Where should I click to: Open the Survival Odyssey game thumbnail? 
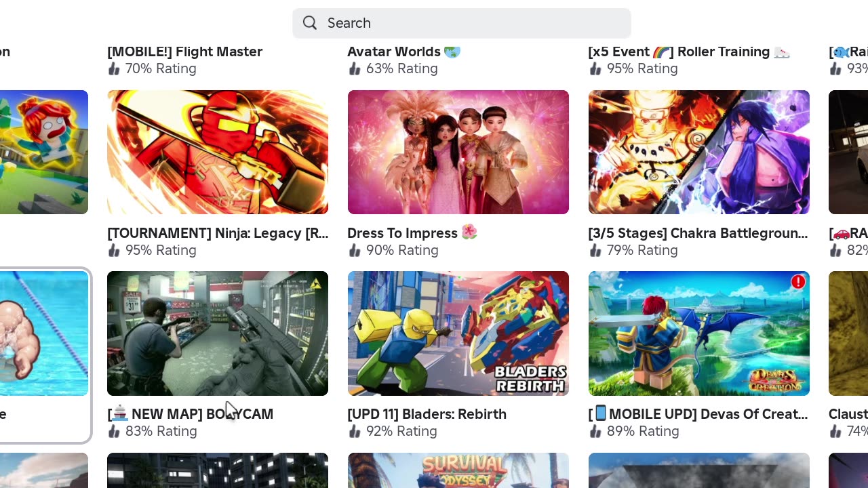(x=458, y=470)
